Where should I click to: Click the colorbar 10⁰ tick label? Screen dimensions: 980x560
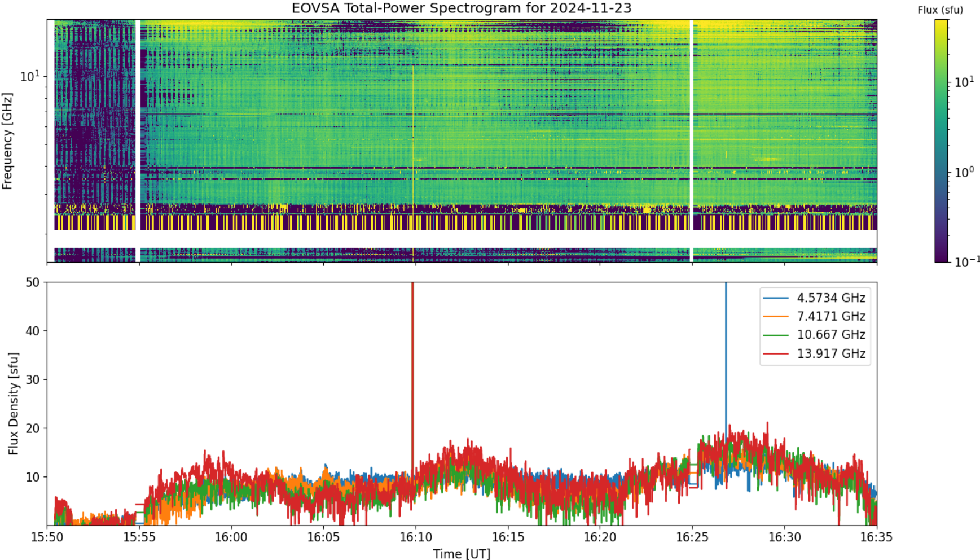pos(964,172)
